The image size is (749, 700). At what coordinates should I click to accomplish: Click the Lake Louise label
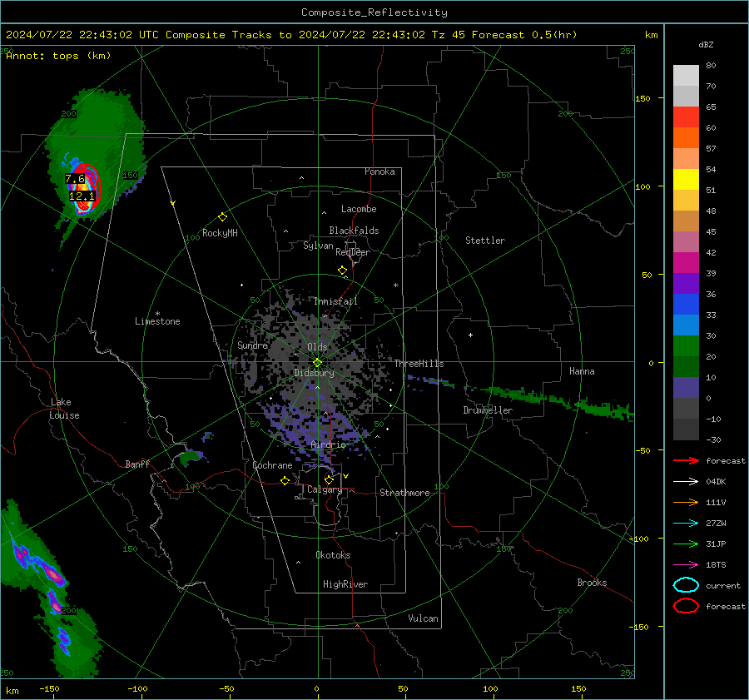(x=64, y=409)
